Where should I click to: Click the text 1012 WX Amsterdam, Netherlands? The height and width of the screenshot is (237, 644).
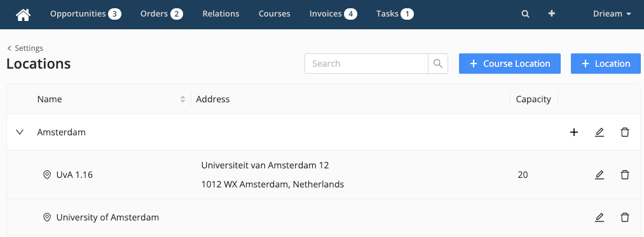tap(272, 184)
